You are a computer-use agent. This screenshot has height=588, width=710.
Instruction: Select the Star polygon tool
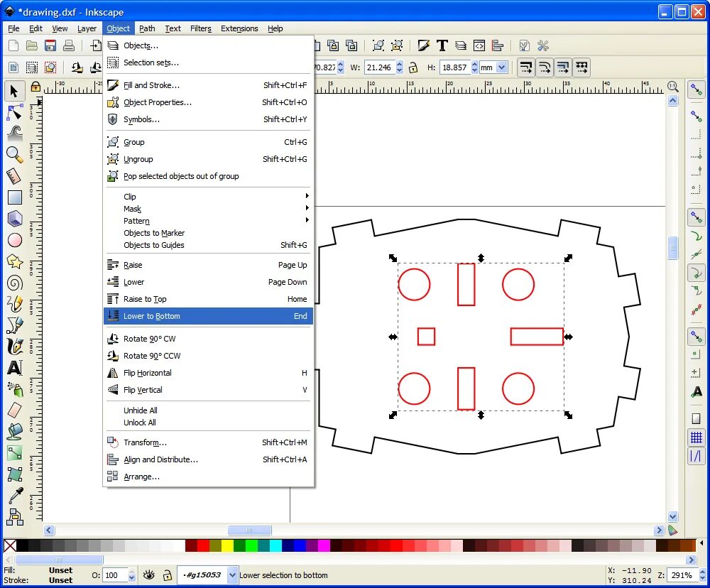click(14, 261)
